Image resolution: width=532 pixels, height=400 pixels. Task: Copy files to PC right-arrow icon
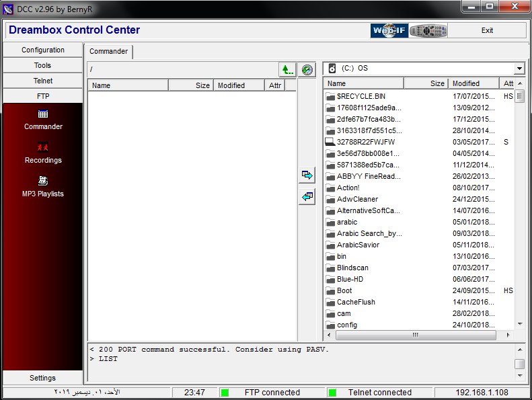pyautogui.click(x=307, y=175)
